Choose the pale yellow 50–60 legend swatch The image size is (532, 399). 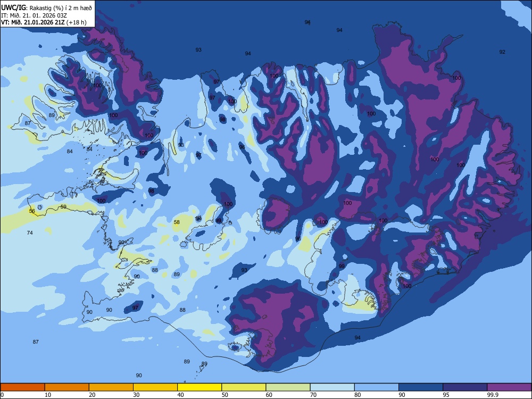tap(244, 387)
